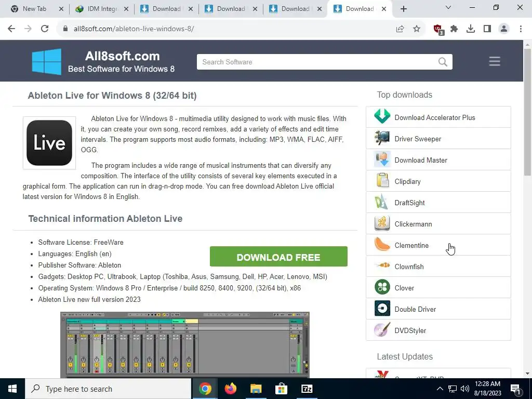Open the volume control in the tray
532x399 pixels.
tap(465, 389)
